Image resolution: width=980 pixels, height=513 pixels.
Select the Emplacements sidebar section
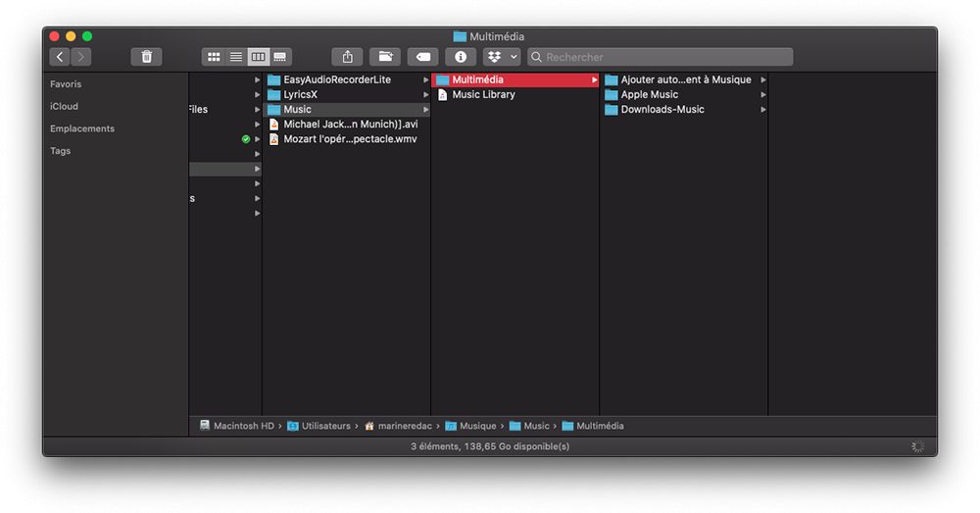click(82, 128)
